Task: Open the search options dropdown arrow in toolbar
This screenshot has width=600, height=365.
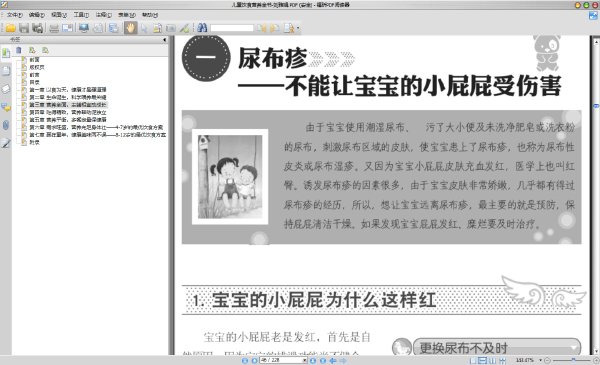Action: pyautogui.click(x=298, y=28)
